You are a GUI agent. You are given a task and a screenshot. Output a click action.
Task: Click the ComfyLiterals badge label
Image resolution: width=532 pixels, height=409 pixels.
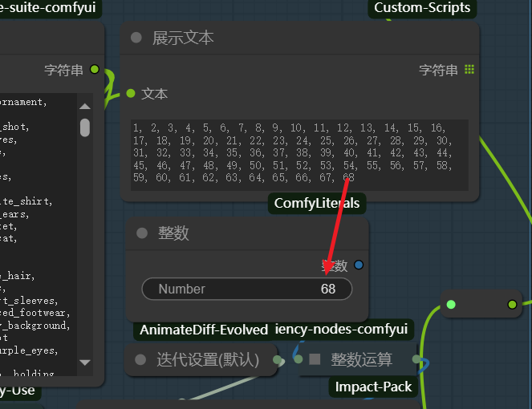point(317,203)
